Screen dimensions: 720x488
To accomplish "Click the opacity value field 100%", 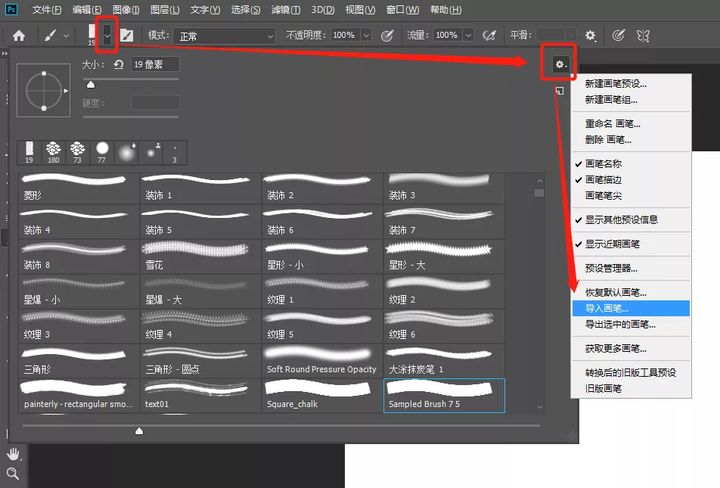I will coord(343,35).
